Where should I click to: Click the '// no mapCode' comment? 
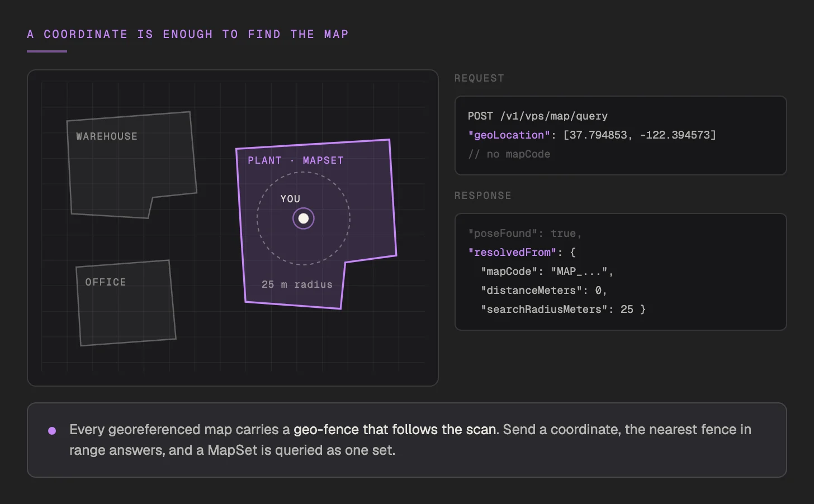click(509, 154)
